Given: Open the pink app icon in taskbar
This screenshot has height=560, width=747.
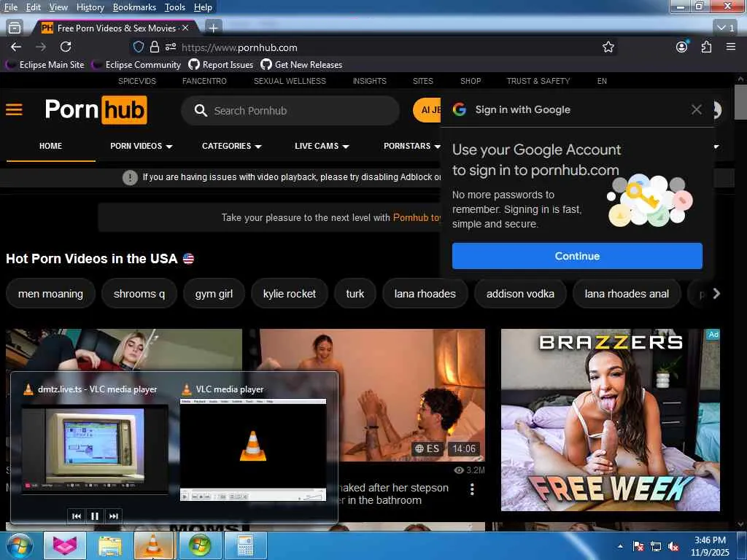Looking at the screenshot, I should pos(65,545).
